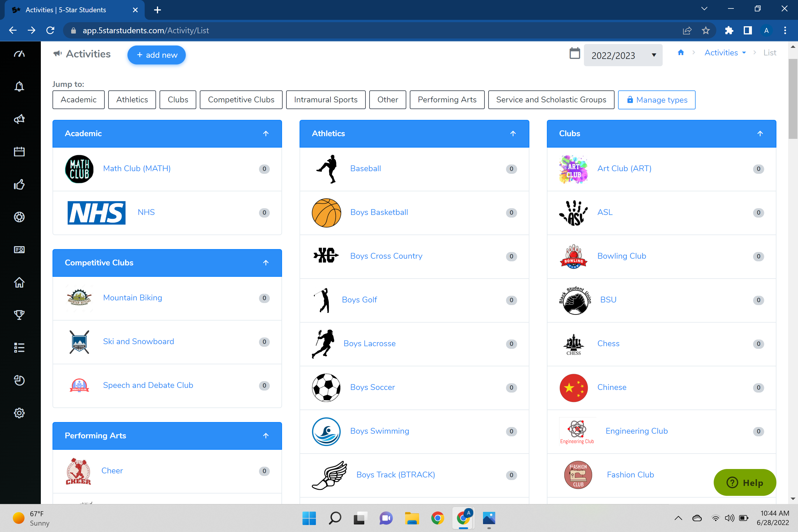The height and width of the screenshot is (532, 798).
Task: Click the add new activity button
Action: coord(156,55)
